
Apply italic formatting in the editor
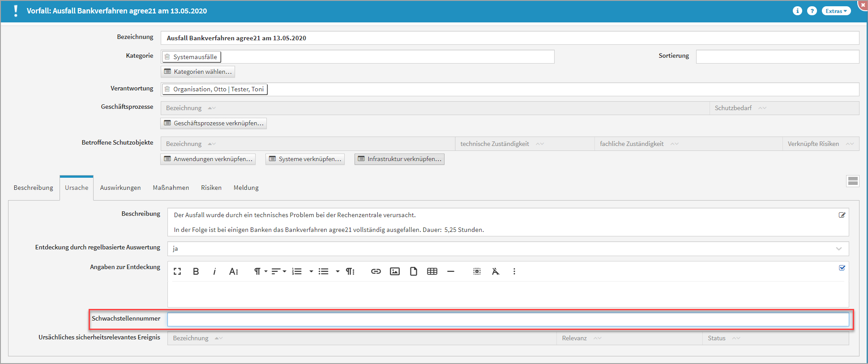[x=214, y=271]
